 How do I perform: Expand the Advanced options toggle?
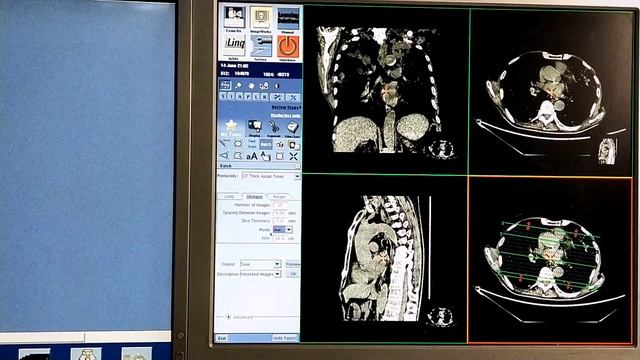tap(228, 317)
